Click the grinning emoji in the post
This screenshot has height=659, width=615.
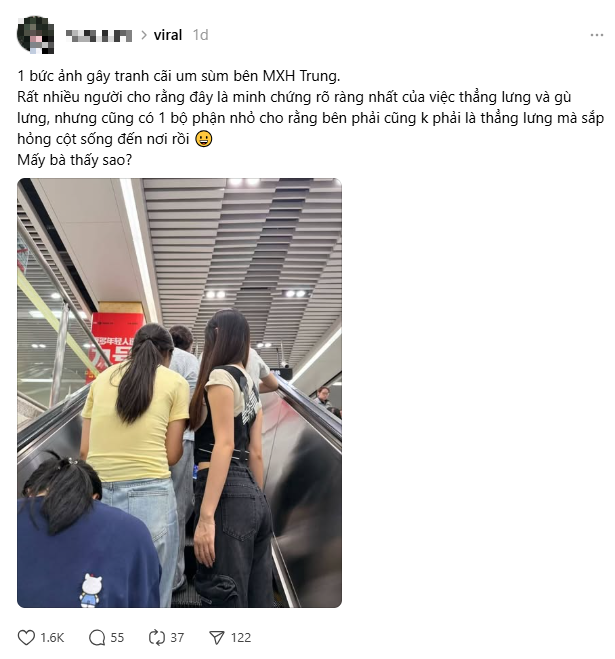(203, 139)
